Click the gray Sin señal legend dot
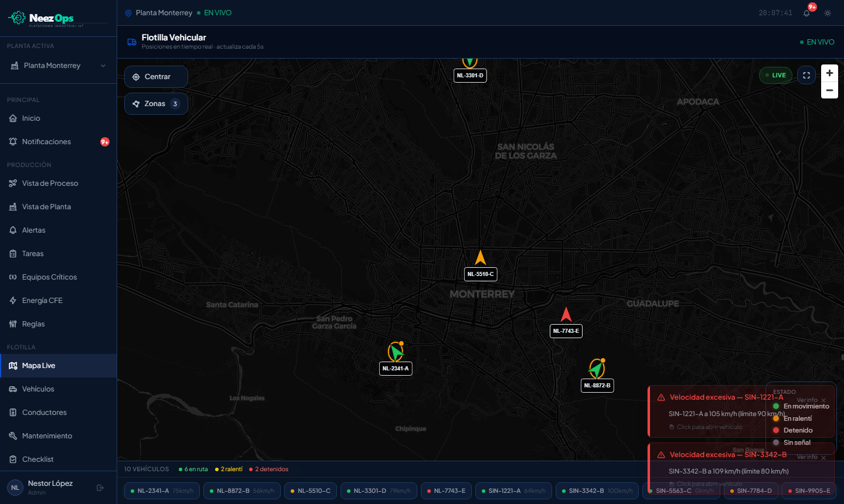 pos(776,442)
